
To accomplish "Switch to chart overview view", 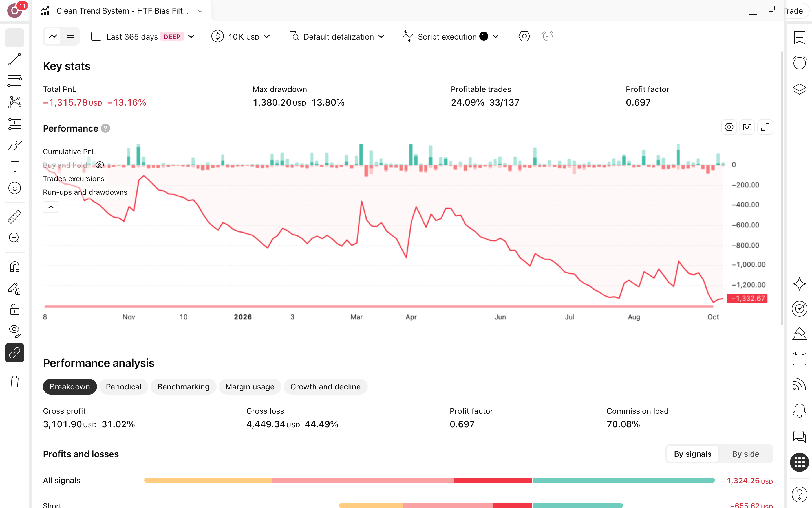I will pyautogui.click(x=53, y=36).
